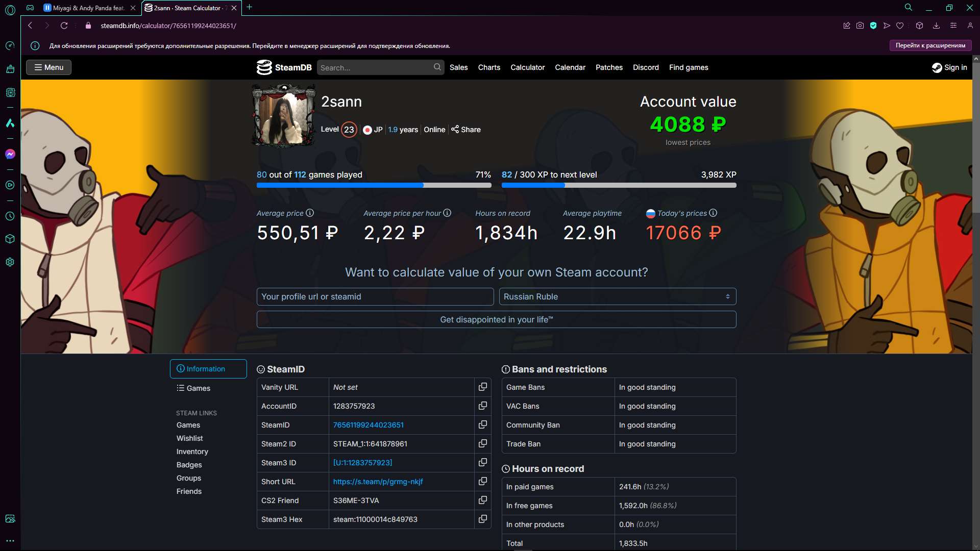Open the Russian Ruble currency dropdown
Viewport: 980px width, 551px height.
tap(618, 296)
